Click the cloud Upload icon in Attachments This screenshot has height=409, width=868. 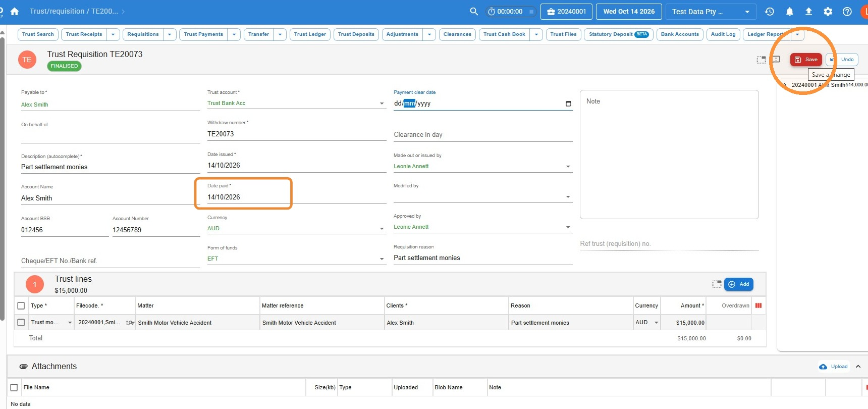pyautogui.click(x=823, y=367)
